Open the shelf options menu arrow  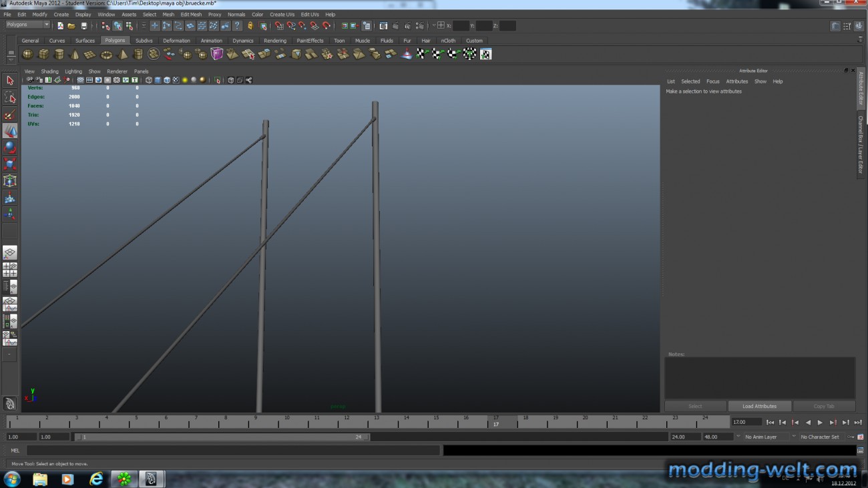click(11, 59)
